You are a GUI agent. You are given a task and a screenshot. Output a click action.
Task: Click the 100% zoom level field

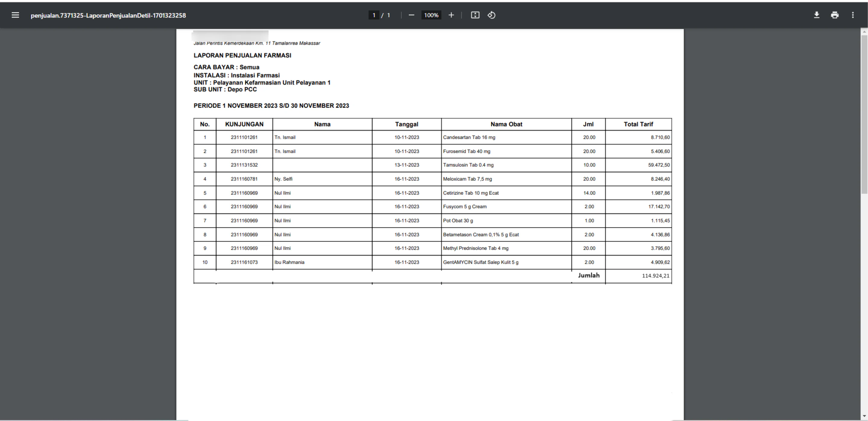[x=431, y=15]
